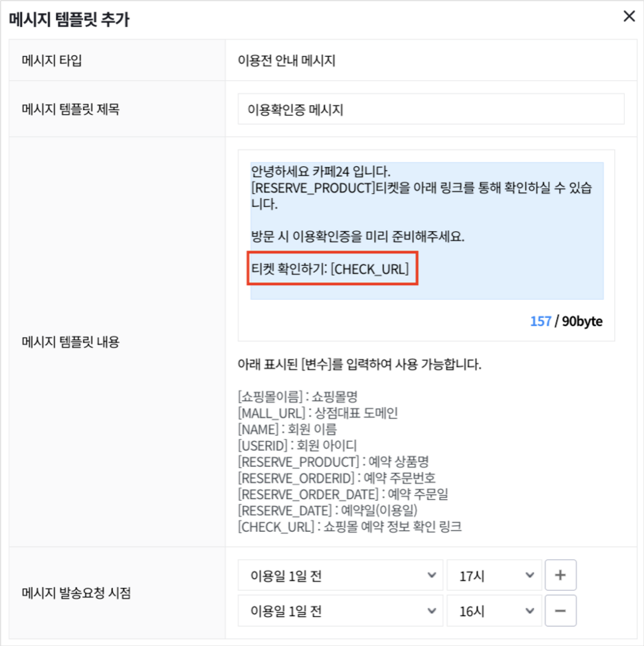Open the first 이용일 1일 전 dropdown
The height and width of the screenshot is (646, 644).
click(340, 575)
